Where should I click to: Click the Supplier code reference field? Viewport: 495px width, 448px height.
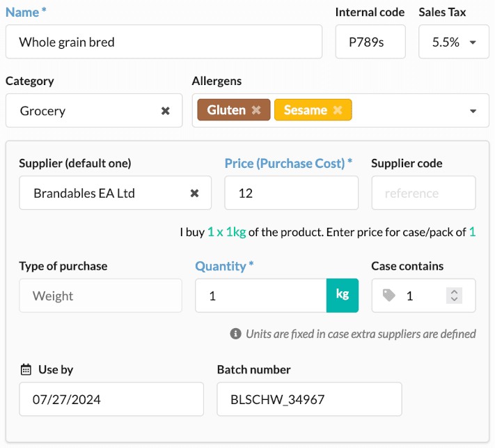(x=424, y=193)
